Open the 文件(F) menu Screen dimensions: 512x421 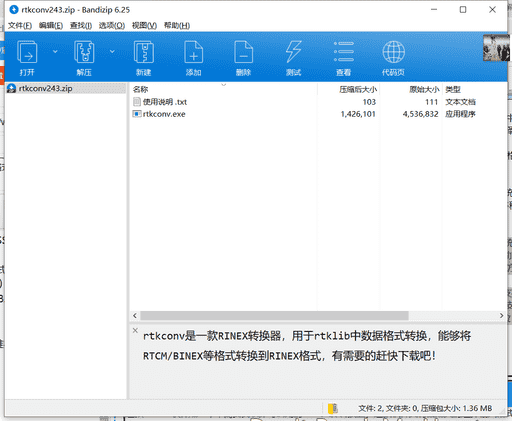[20, 26]
